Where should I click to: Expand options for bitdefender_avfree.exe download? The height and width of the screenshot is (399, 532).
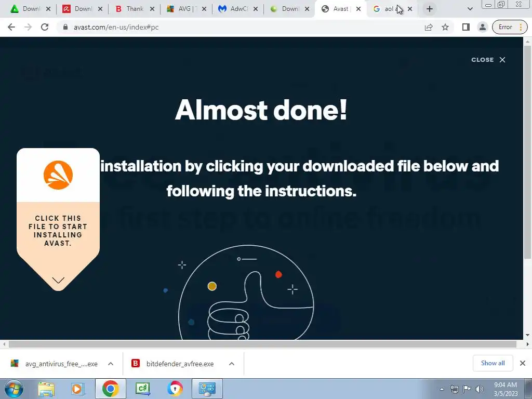point(232,364)
